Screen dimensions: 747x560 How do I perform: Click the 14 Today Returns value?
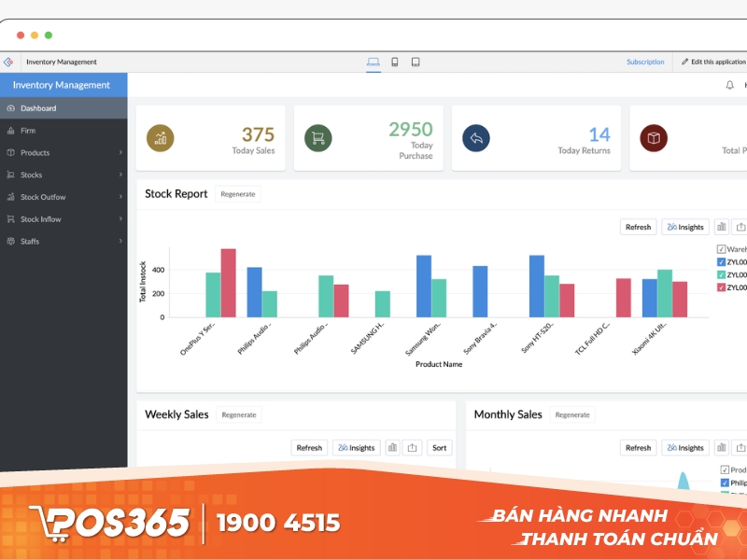tap(599, 134)
